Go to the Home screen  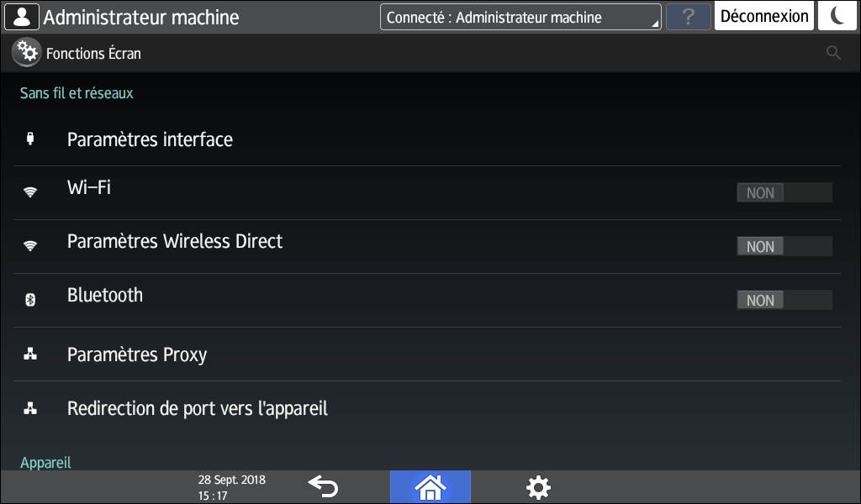click(x=430, y=486)
